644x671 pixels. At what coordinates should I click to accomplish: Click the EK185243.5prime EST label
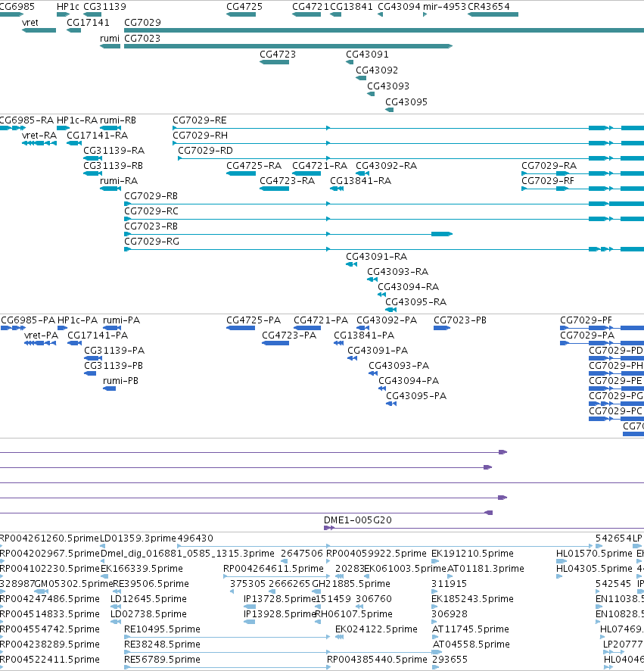tap(472, 599)
